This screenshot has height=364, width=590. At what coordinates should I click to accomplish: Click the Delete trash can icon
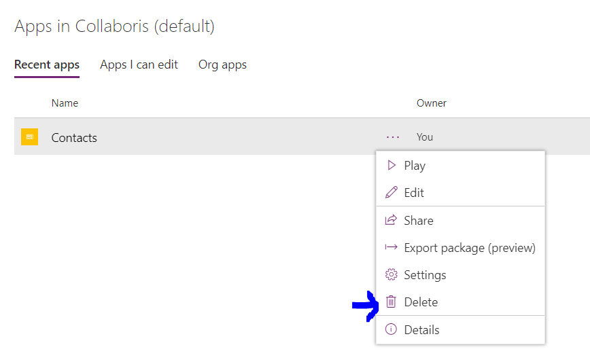[391, 302]
